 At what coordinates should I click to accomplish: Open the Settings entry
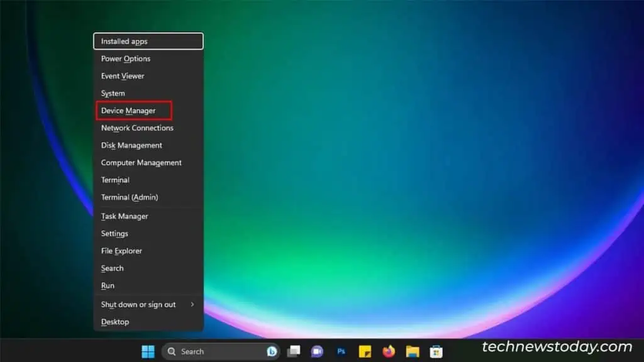pyautogui.click(x=114, y=233)
